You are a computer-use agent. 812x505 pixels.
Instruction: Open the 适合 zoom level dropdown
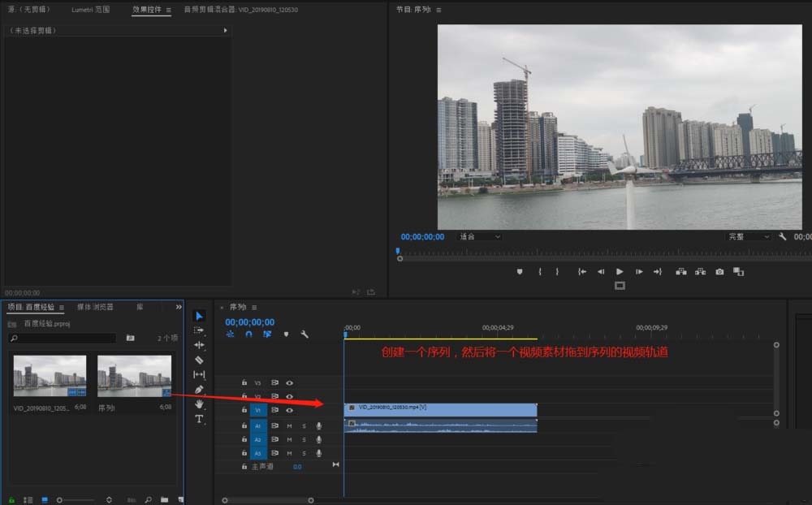(479, 237)
